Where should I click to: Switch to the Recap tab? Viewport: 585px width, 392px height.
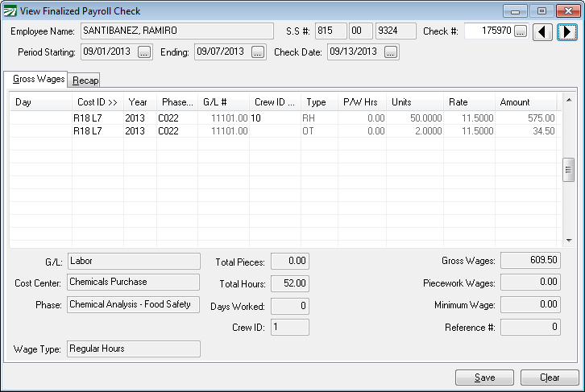coord(85,80)
